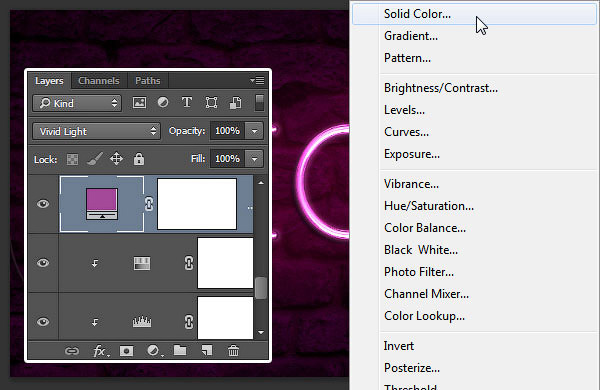Choose Pattern... from the menu

[x=474, y=58]
